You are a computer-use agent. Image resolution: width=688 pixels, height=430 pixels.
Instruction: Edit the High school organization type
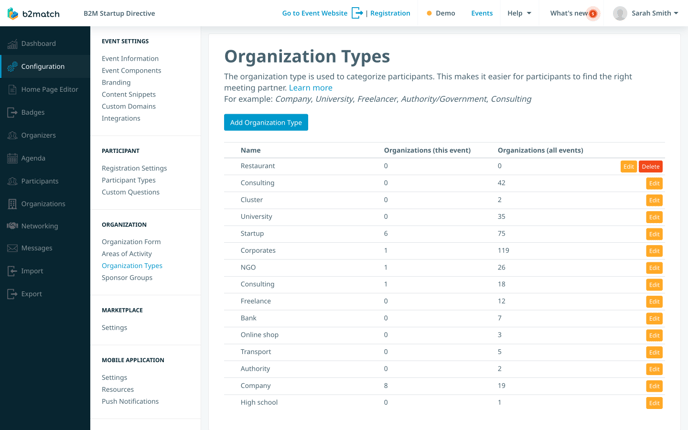pos(654,403)
